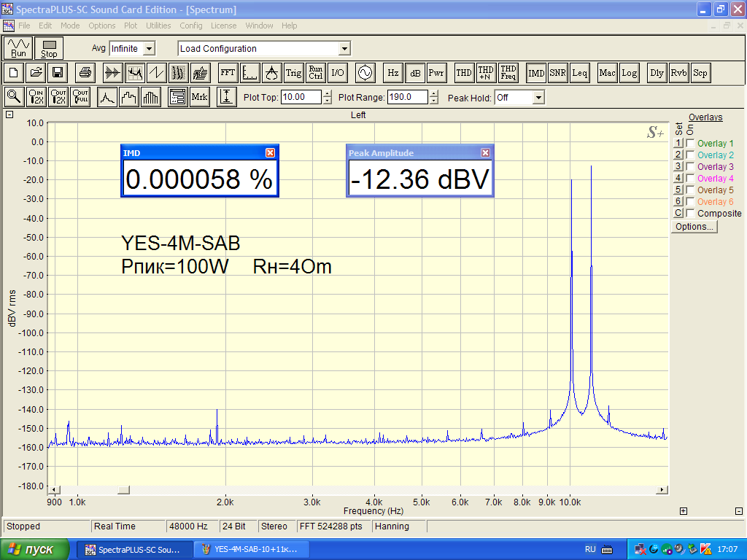Open I/O settings toolbar button
Viewport: 747px width, 560px height.
tap(337, 73)
